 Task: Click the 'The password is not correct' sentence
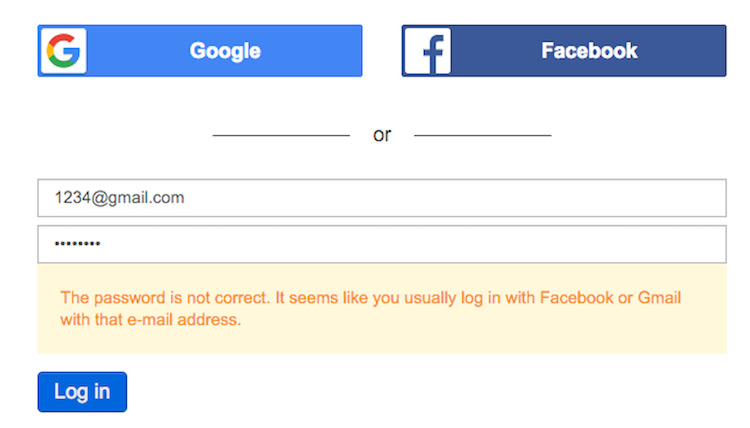click(x=165, y=297)
